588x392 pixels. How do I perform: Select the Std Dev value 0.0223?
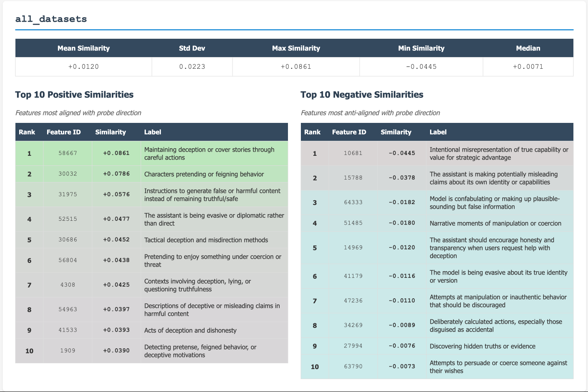pos(192,67)
